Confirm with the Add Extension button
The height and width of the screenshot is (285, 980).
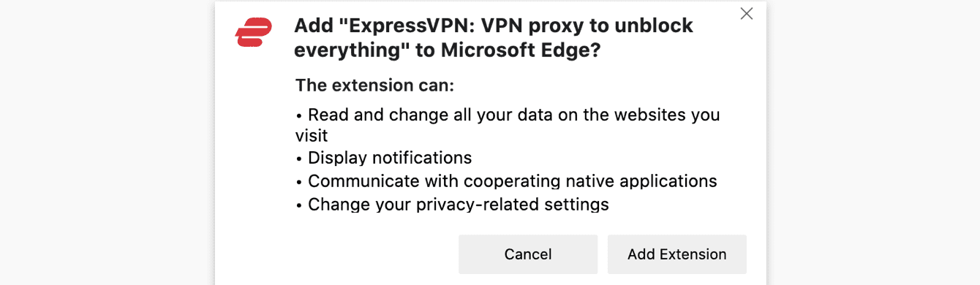coord(677,254)
